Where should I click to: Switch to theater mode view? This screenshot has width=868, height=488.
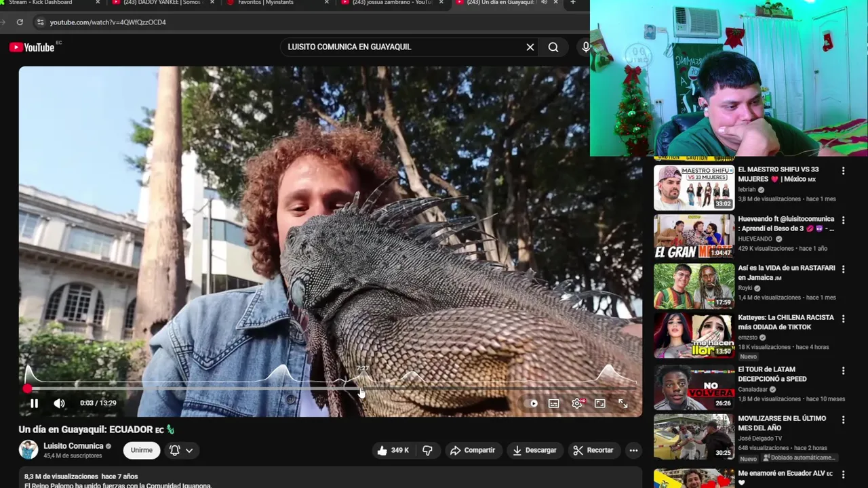click(600, 403)
